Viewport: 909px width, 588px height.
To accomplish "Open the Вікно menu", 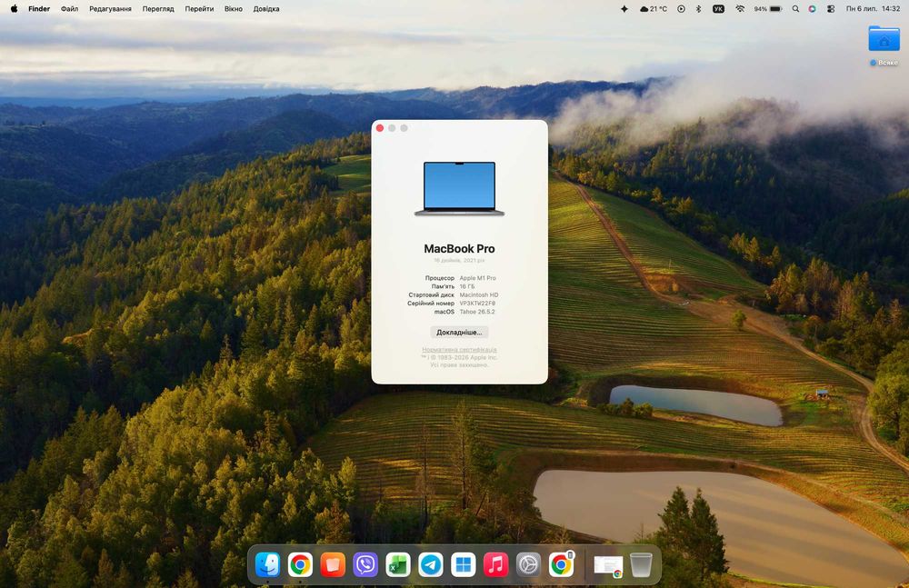I will (234, 9).
